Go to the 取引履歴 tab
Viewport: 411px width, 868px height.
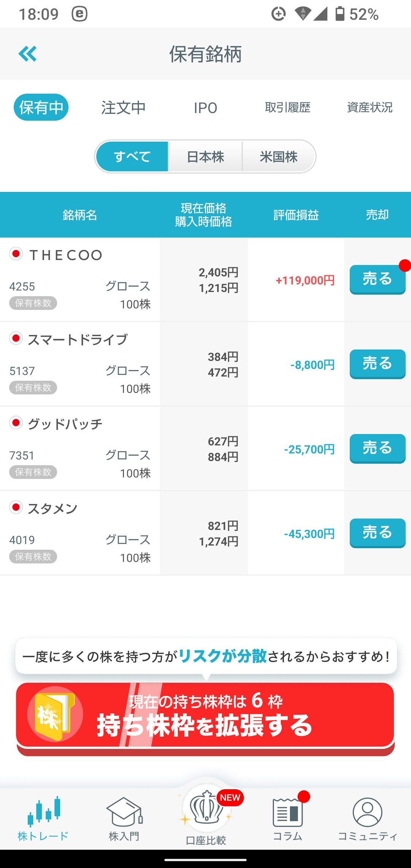tap(288, 108)
